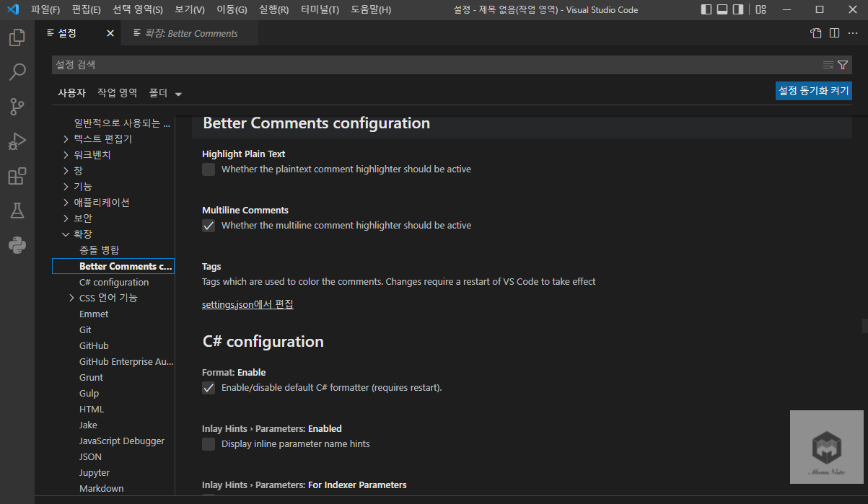868x504 pixels.
Task: Open the 파일(F) menu
Action: 45,10
